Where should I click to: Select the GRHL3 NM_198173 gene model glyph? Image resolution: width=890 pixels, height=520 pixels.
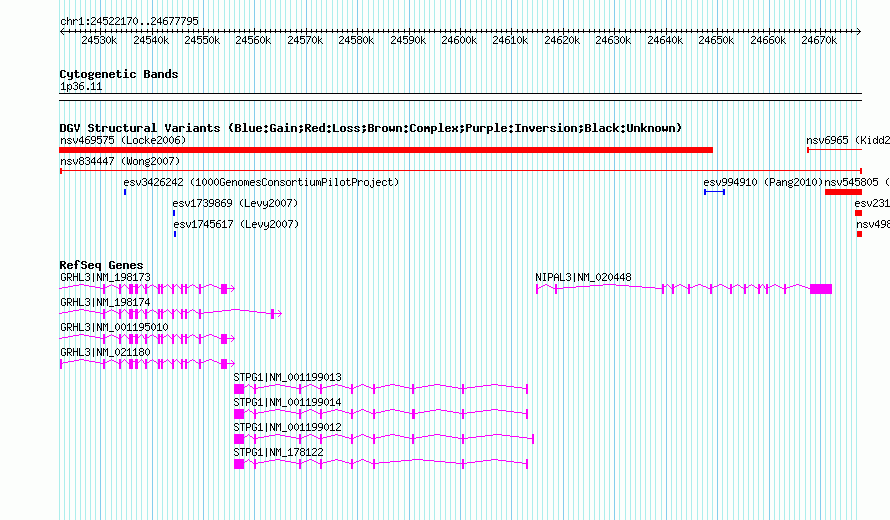[x=147, y=289]
